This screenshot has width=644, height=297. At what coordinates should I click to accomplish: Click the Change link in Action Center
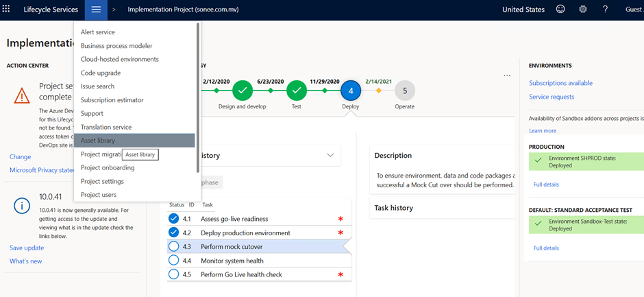pos(20,156)
